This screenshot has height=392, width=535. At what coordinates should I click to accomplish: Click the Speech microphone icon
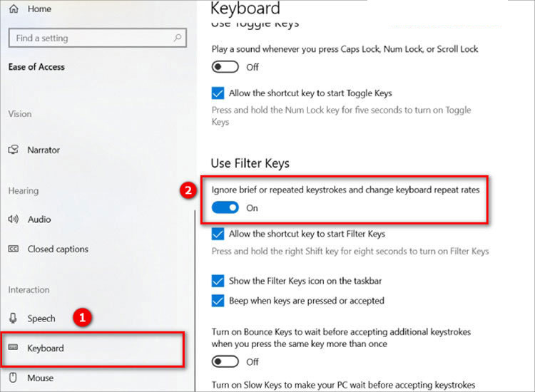point(13,318)
